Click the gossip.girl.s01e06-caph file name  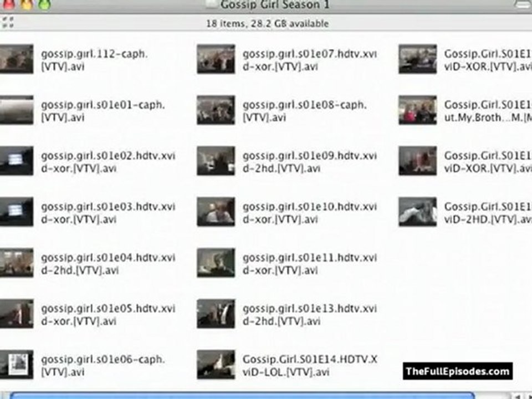(x=103, y=365)
